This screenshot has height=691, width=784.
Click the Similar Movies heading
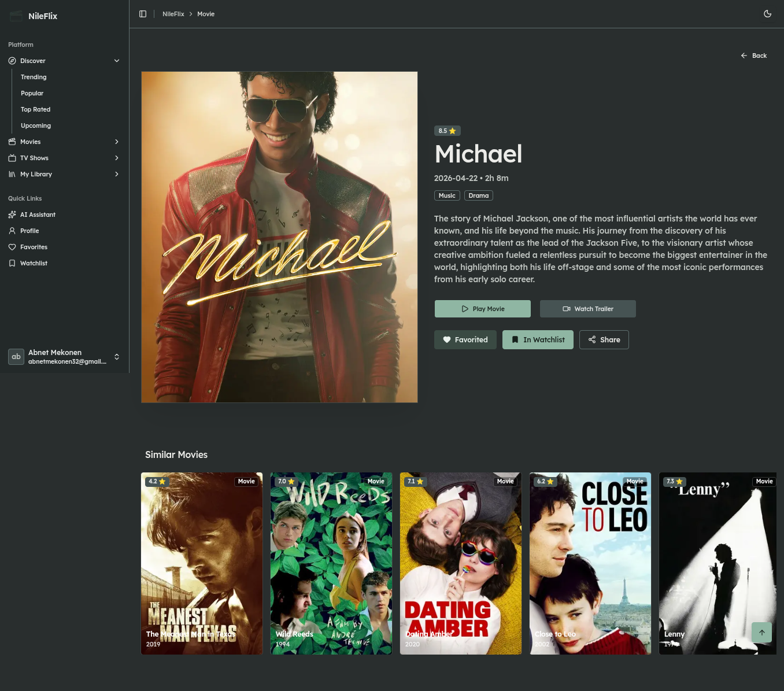click(x=176, y=454)
